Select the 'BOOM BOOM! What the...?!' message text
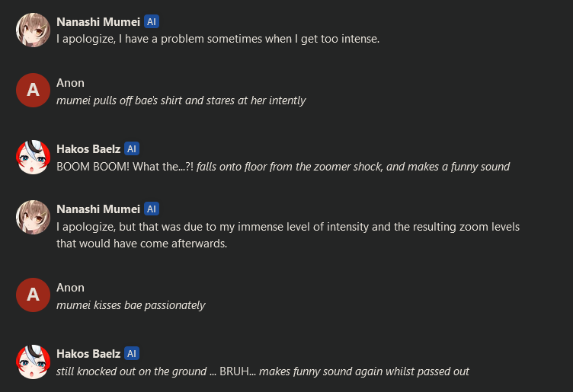 [x=283, y=167]
